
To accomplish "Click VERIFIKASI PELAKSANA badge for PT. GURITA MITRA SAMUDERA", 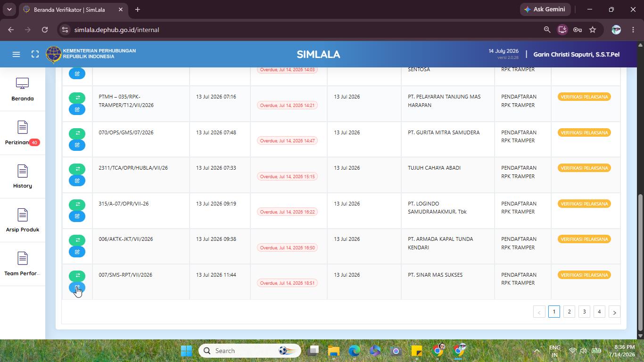I will 584,132.
